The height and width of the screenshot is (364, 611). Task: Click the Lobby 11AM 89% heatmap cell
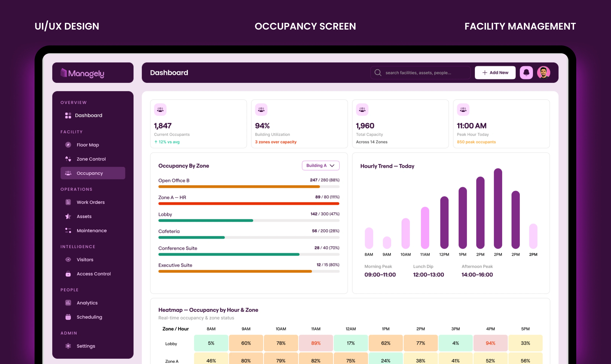point(316,343)
